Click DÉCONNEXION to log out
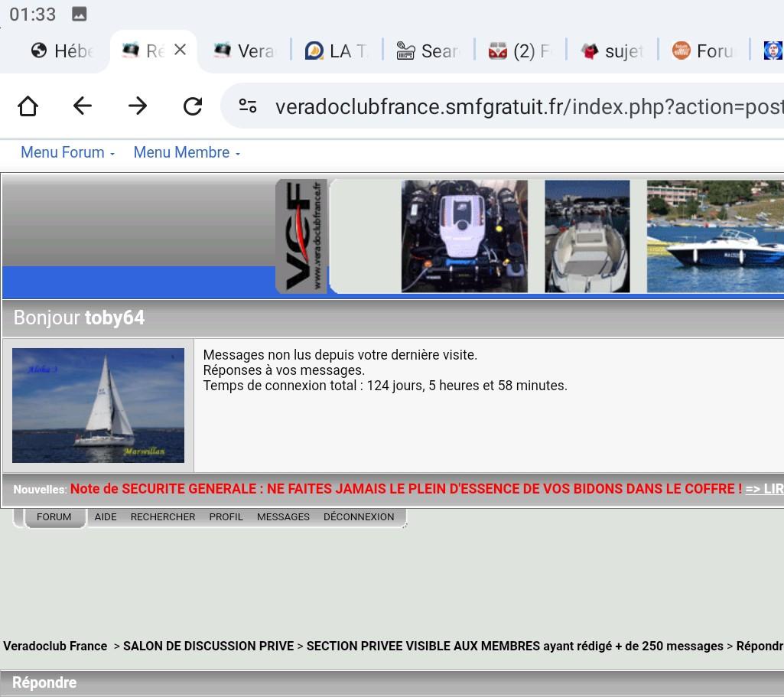Image resolution: width=784 pixels, height=697 pixels. [x=359, y=517]
